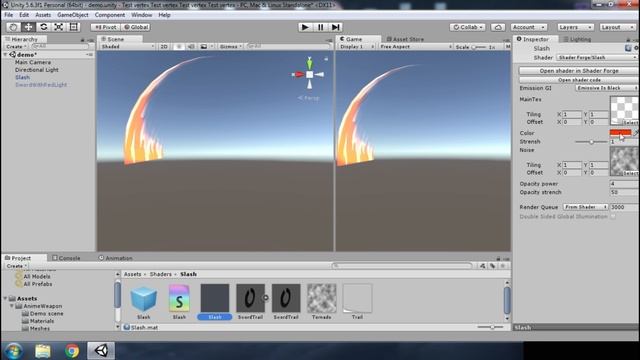The image size is (640, 360).
Task: Click the Opacity power input field
Action: click(x=624, y=184)
